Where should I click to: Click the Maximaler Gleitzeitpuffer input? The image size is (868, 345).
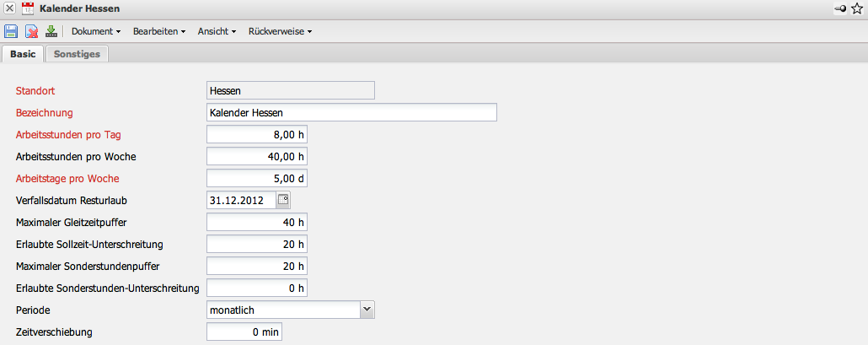[x=257, y=222]
